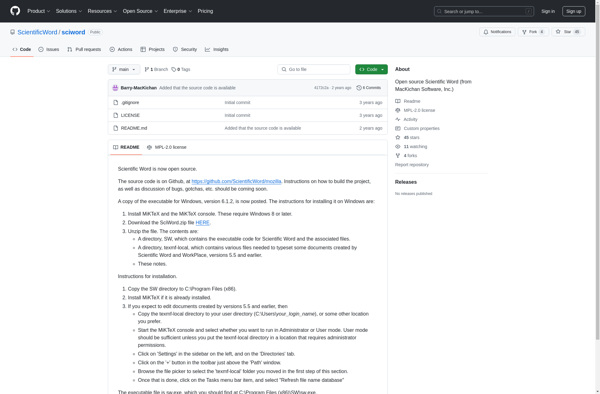Expand the Open Source menu
The image size is (600, 394).
click(140, 11)
